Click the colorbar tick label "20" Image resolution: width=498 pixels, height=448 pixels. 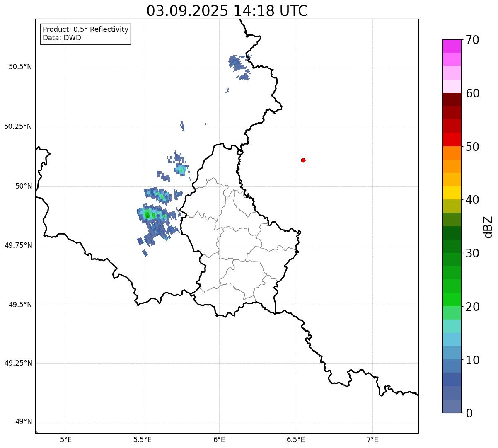pos(472,307)
